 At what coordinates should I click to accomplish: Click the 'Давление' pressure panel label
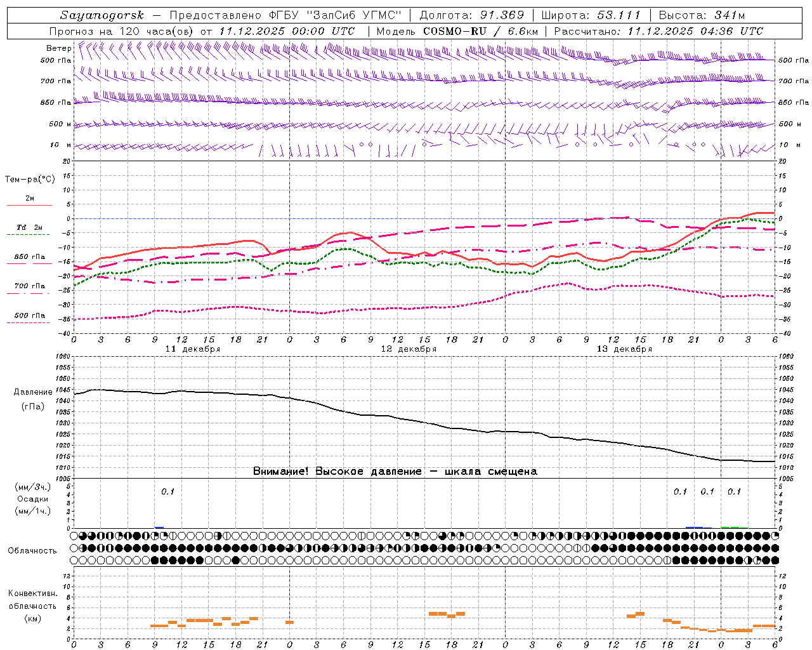(x=33, y=392)
